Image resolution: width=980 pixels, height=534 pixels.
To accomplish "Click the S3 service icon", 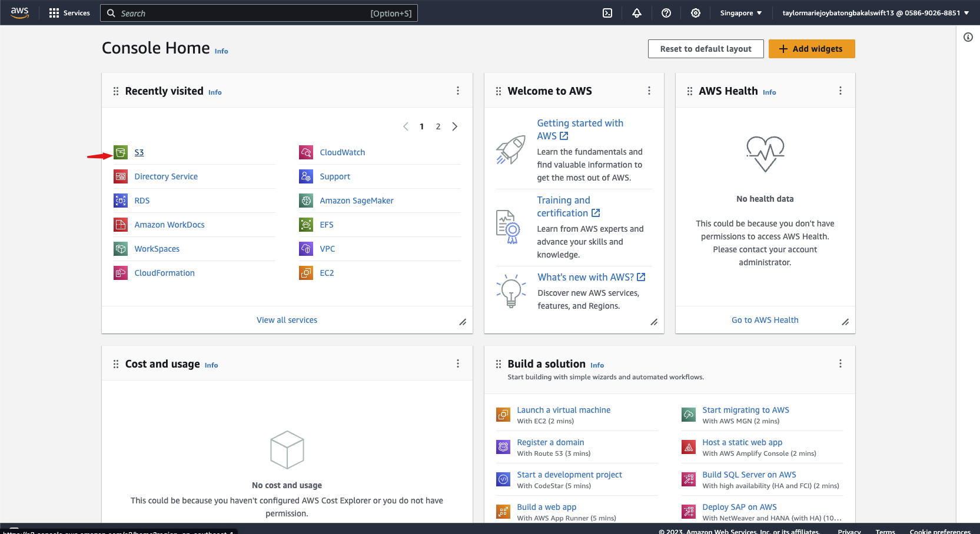I will [121, 153].
